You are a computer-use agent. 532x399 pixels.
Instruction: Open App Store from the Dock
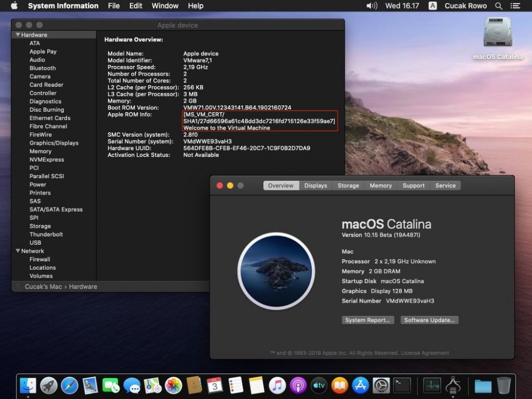pos(360,386)
